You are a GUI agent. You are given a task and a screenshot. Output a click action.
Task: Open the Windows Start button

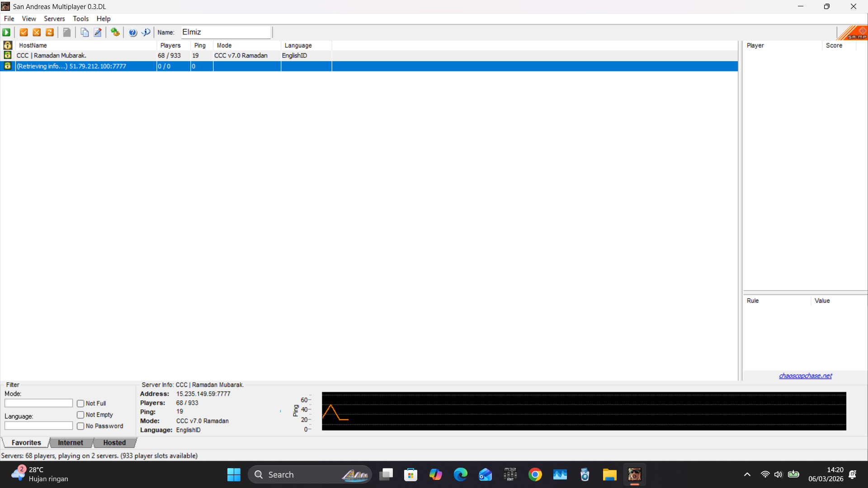click(234, 474)
